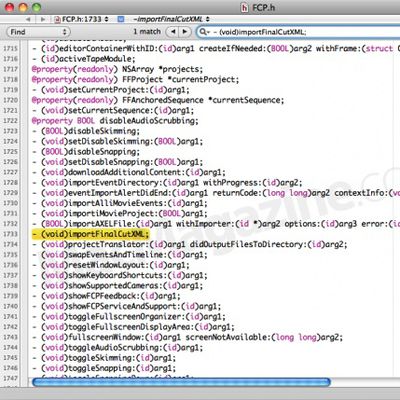
Task: Jump to the next match arrow
Action: coord(184,32)
